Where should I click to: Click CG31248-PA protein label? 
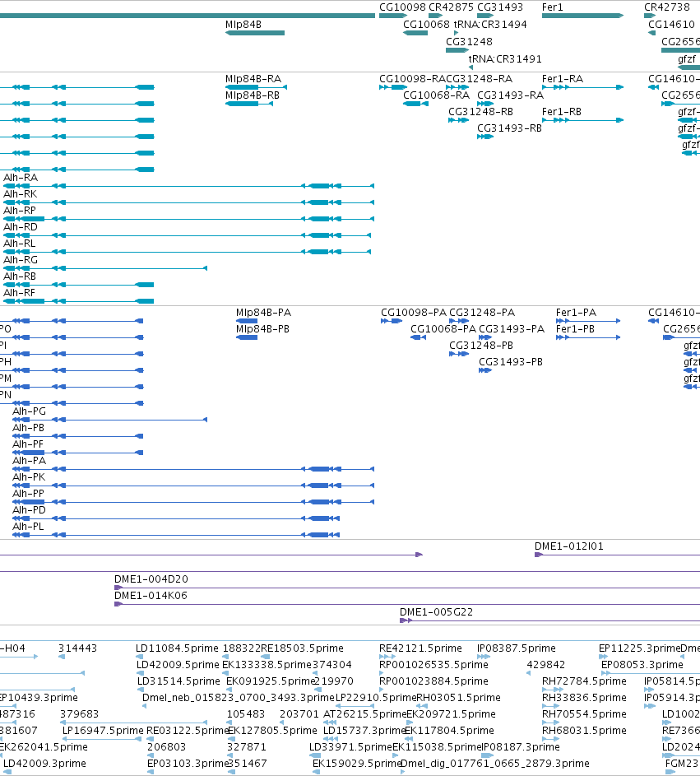pyautogui.click(x=482, y=313)
